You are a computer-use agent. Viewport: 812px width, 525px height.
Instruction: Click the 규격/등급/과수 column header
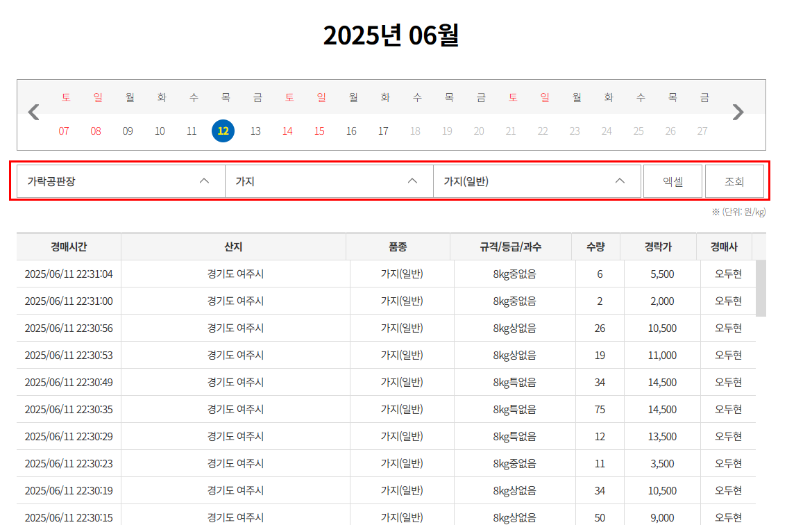pyautogui.click(x=511, y=247)
